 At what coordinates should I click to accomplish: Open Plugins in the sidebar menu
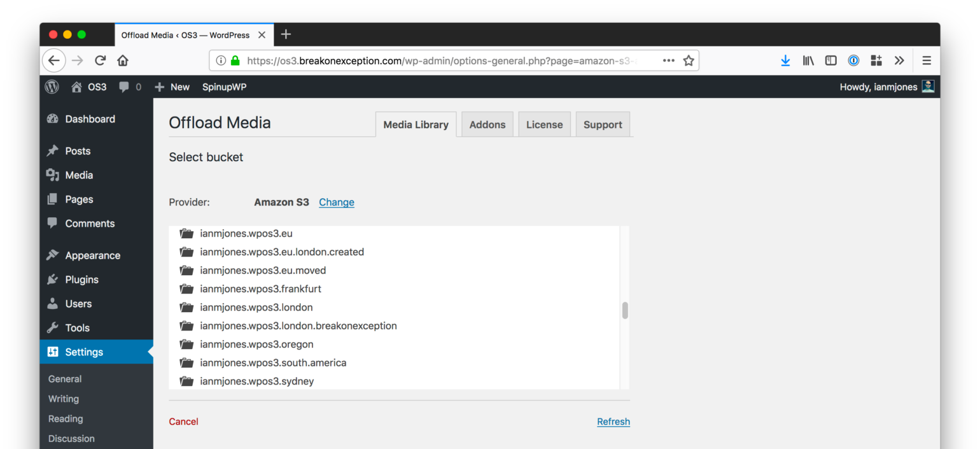[x=81, y=280]
